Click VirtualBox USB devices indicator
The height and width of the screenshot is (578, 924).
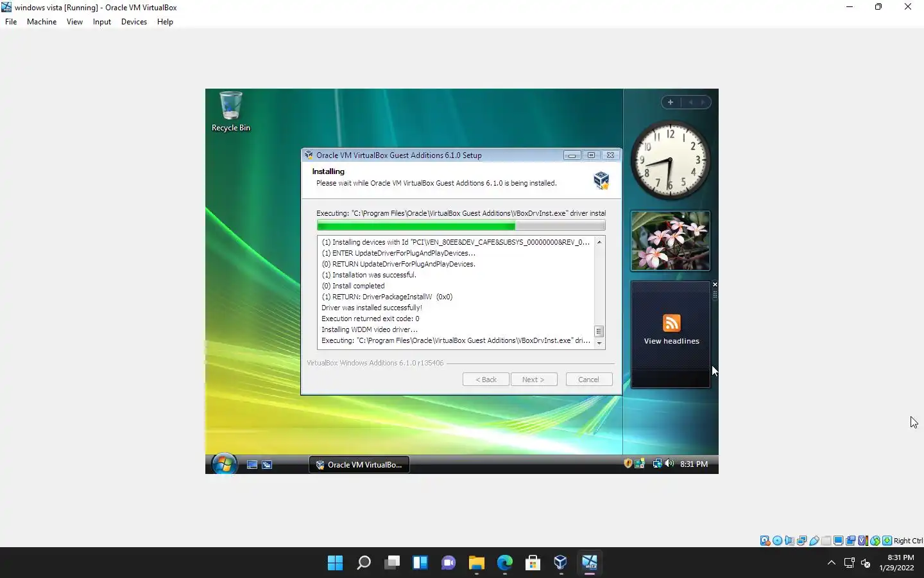click(x=814, y=541)
